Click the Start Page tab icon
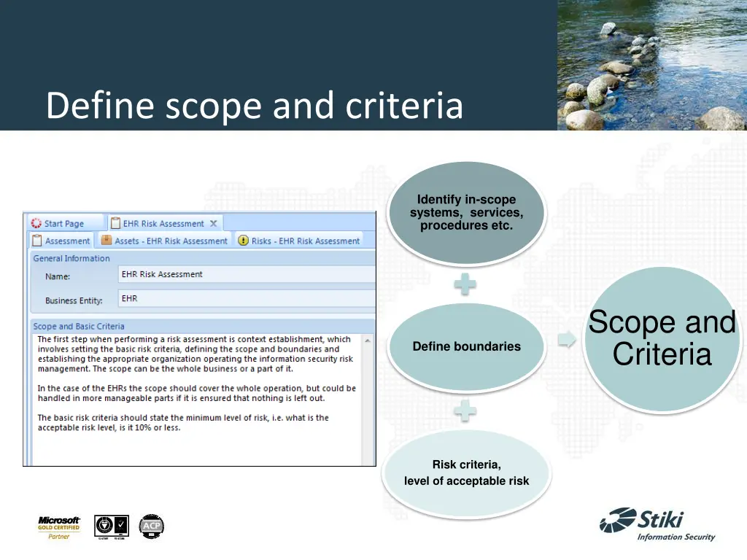The width and height of the screenshot is (747, 560). coord(36,224)
